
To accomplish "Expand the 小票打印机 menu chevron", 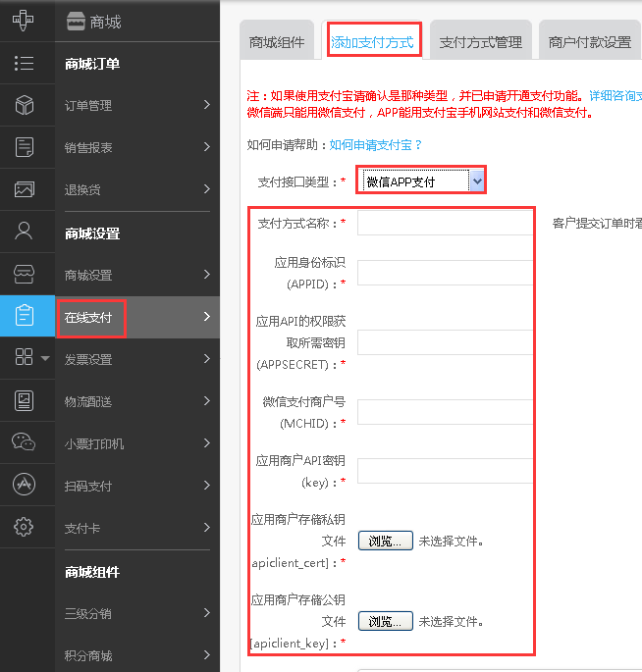I will pyautogui.click(x=207, y=443).
